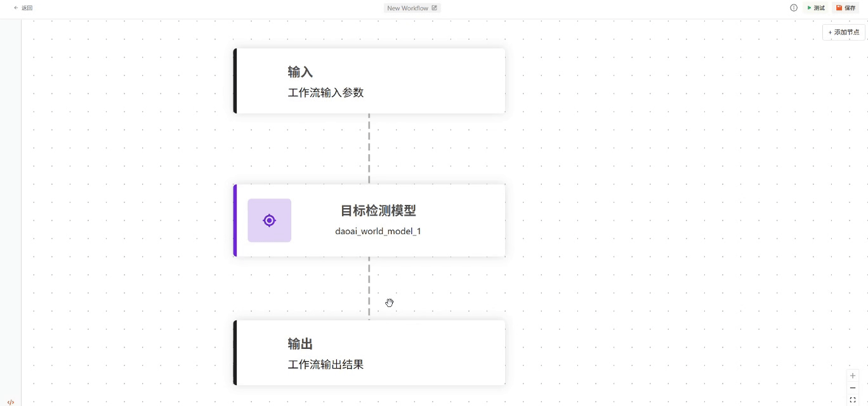Run the workflow with the 测试 button
This screenshot has width=868, height=406.
pyautogui.click(x=816, y=8)
